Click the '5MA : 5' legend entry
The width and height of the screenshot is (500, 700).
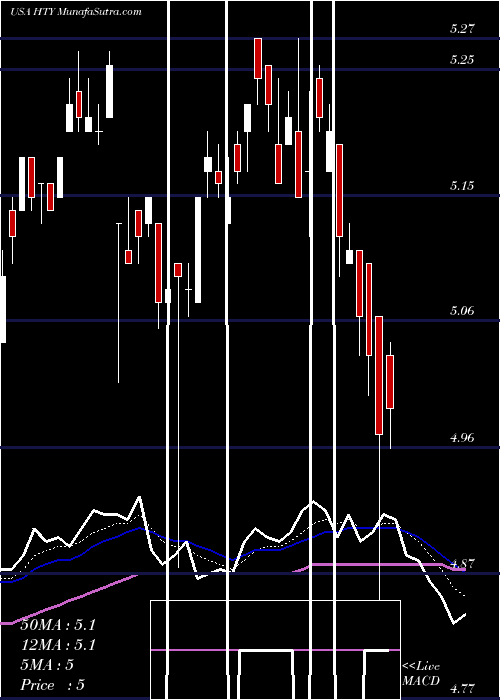[47, 665]
